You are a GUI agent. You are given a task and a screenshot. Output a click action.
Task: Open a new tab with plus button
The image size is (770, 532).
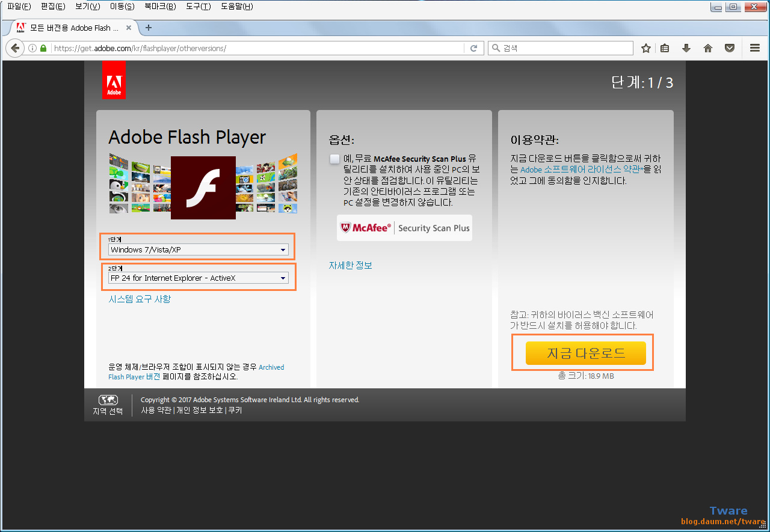point(149,28)
